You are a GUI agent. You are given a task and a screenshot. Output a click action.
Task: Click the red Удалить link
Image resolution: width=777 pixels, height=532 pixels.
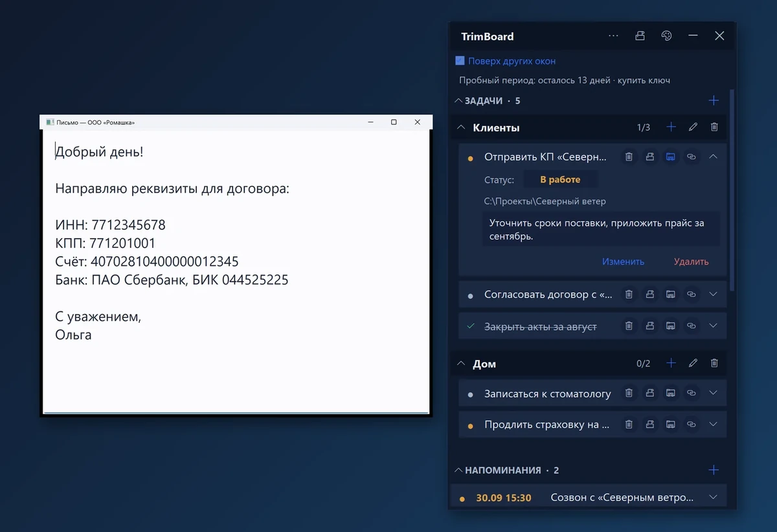pyautogui.click(x=691, y=261)
